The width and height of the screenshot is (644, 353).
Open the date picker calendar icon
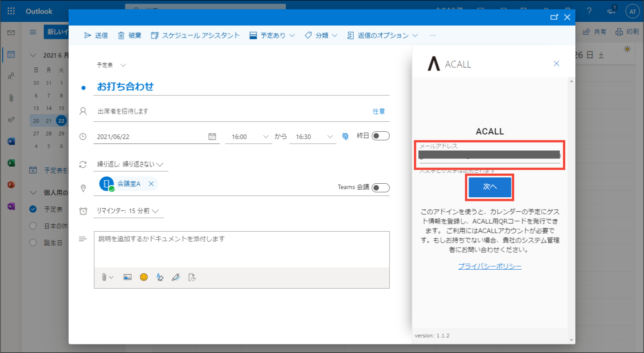[x=212, y=136]
